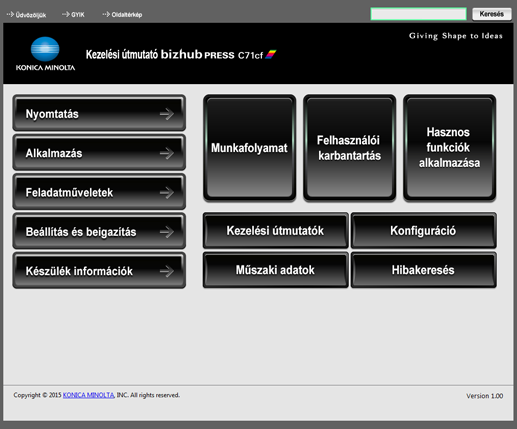Open Hasznos funkciók alkalmazása tile

tap(449, 148)
